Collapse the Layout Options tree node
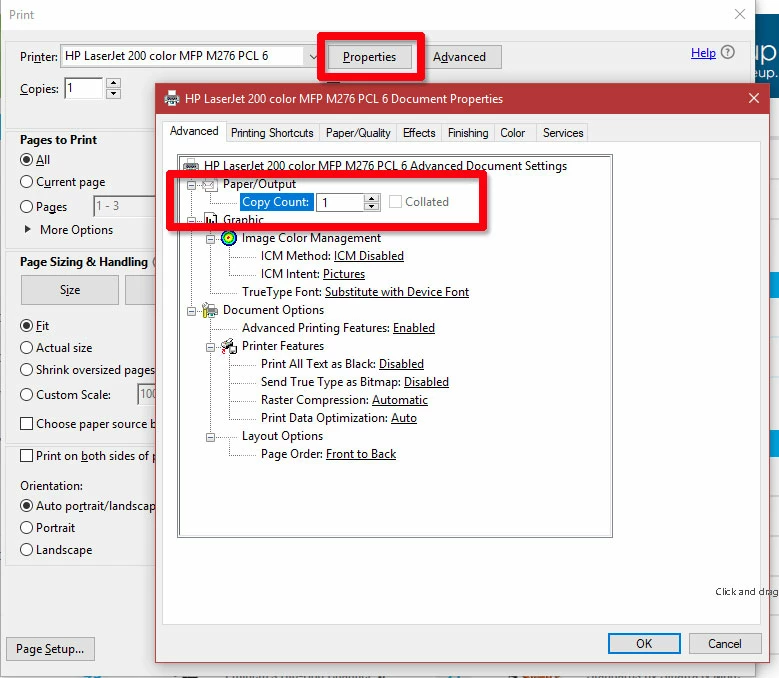Image resolution: width=779 pixels, height=678 pixels. coord(210,437)
